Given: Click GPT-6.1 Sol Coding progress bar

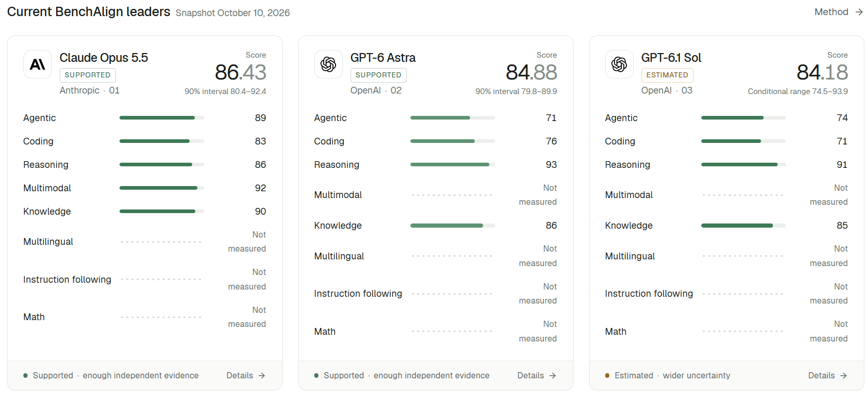Looking at the screenshot, I should click(743, 141).
